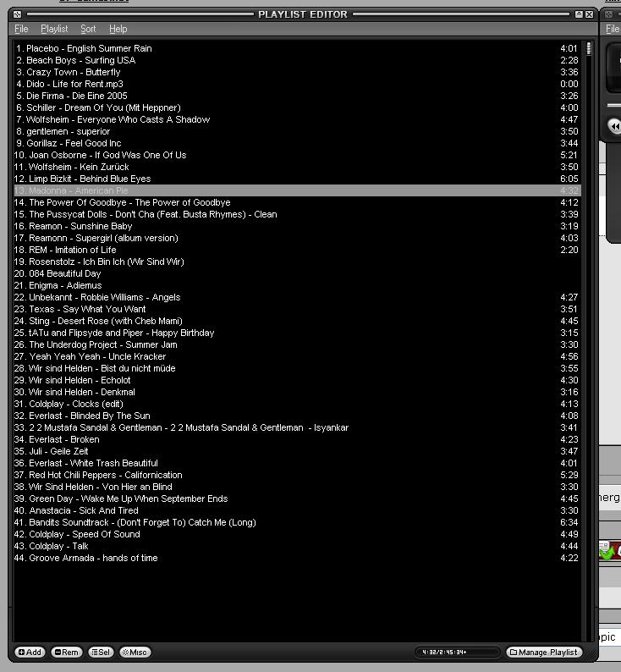Image resolution: width=621 pixels, height=672 pixels.
Task: Select The Underdog Project - Summer Jam
Action: tap(297, 345)
